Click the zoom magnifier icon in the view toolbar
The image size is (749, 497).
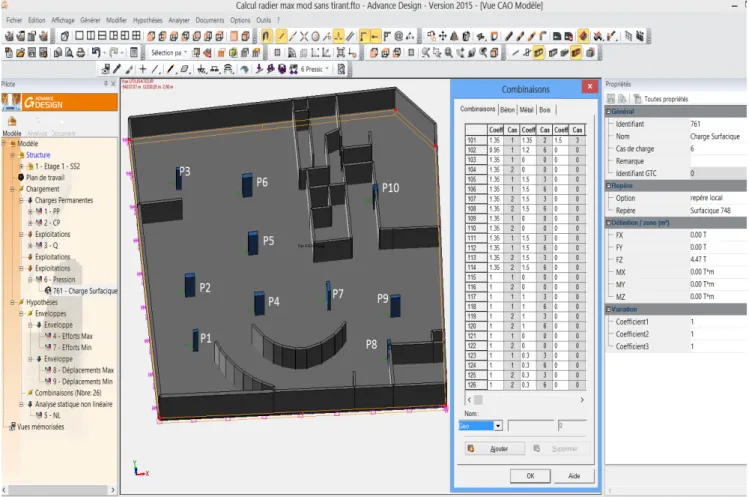point(449,53)
